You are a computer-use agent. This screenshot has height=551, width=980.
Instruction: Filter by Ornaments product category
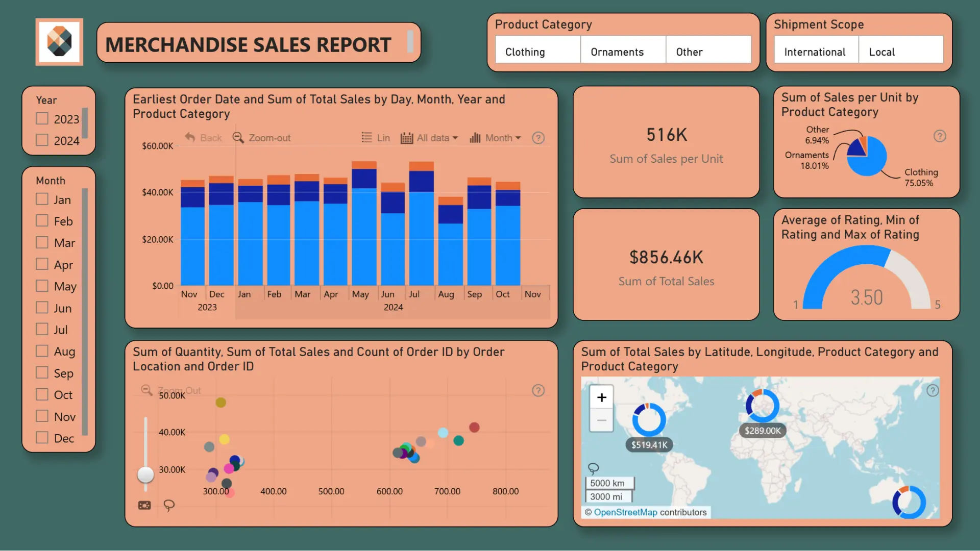[623, 50]
